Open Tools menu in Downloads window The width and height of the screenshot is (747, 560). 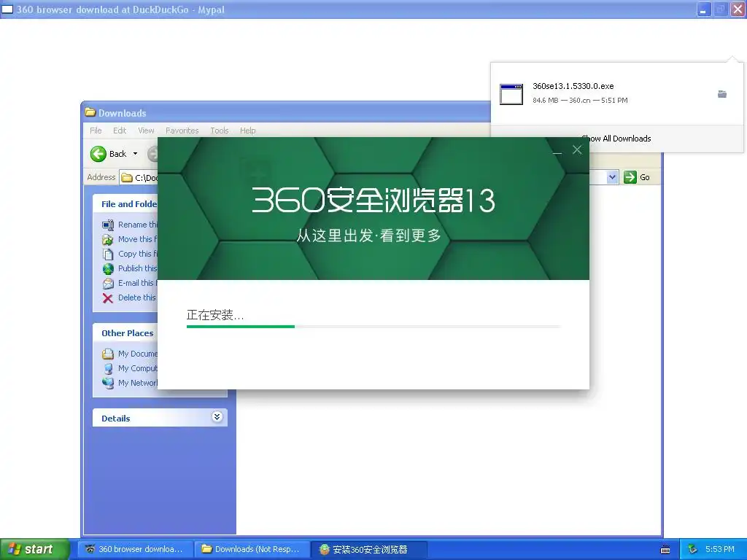(220, 131)
